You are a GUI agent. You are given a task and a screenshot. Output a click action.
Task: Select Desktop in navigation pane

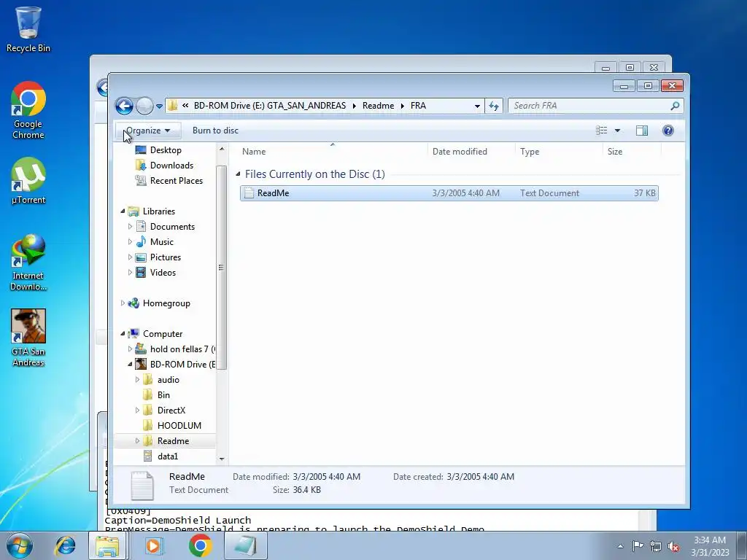tap(166, 150)
